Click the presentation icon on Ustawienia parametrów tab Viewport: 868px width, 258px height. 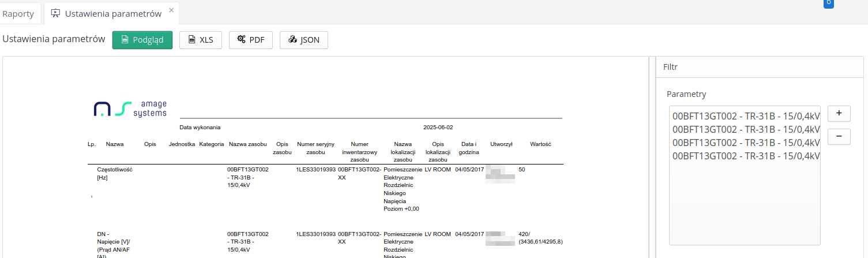[x=55, y=13]
